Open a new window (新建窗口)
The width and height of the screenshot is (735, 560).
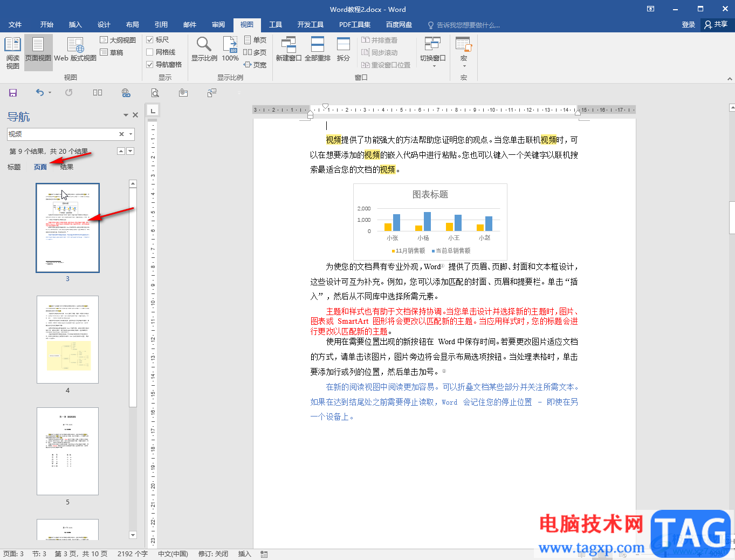point(288,49)
